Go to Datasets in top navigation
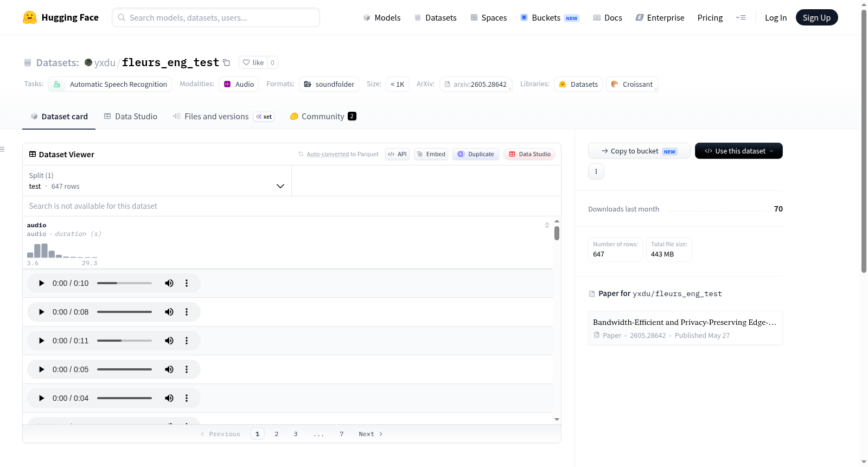The image size is (868, 467). [435, 18]
